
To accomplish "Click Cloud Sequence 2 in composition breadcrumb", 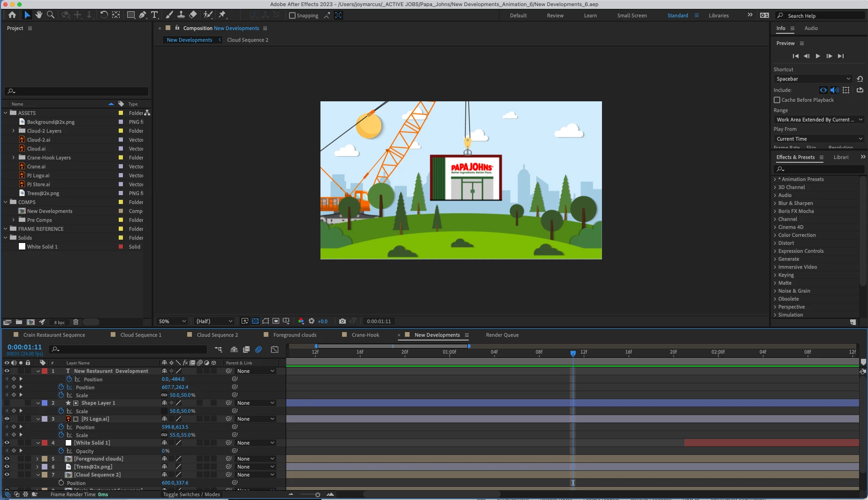I will (248, 40).
